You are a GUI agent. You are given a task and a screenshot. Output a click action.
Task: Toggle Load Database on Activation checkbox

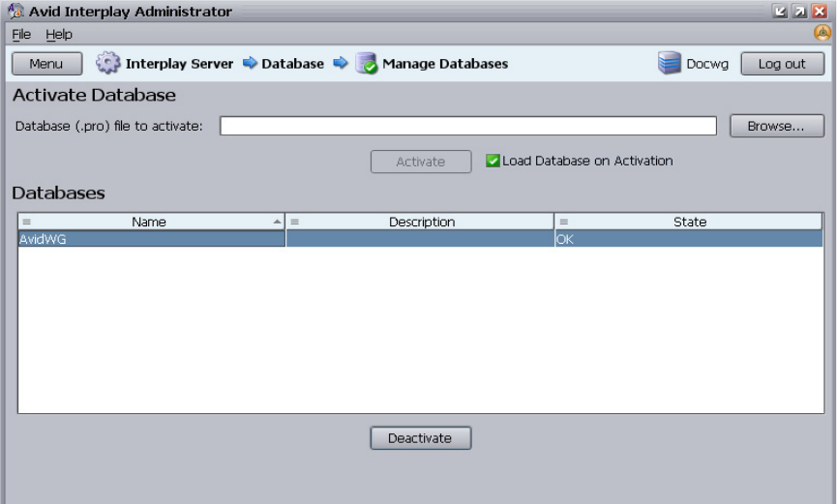493,161
